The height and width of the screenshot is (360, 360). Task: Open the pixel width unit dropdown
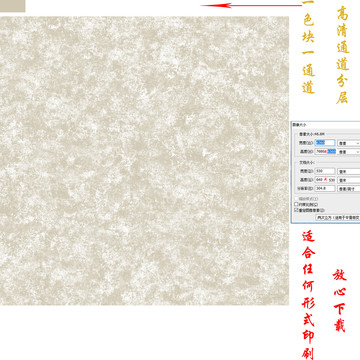349,143
